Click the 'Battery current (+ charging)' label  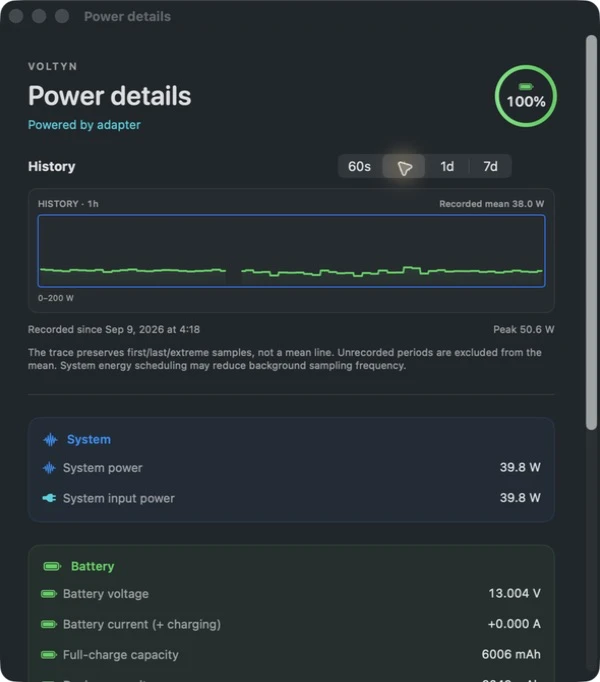[x=142, y=624]
